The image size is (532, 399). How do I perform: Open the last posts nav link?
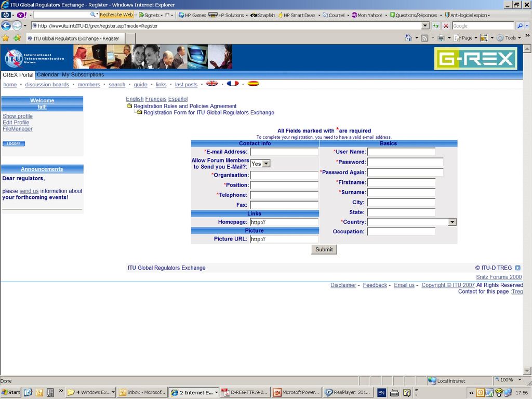[x=187, y=85]
